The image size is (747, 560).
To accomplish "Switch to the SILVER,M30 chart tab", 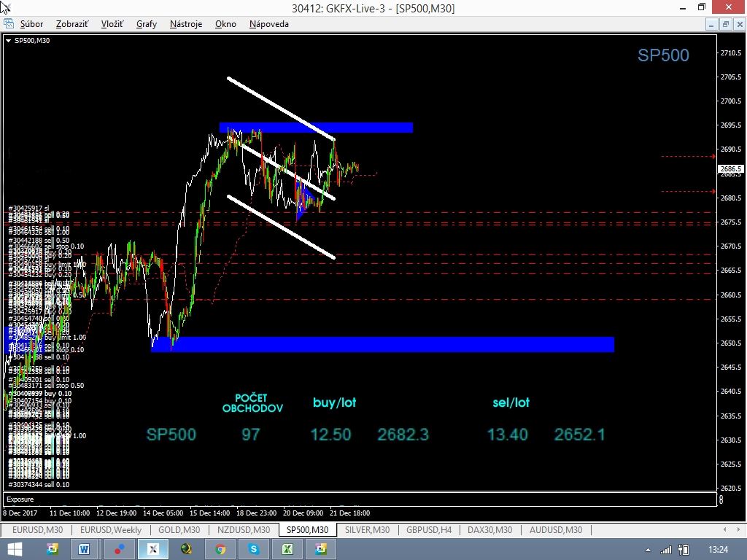I will (367, 529).
